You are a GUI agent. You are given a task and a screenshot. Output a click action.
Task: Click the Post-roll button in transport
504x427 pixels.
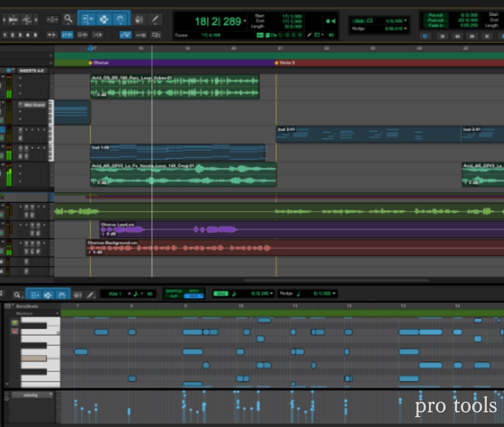coord(435,20)
